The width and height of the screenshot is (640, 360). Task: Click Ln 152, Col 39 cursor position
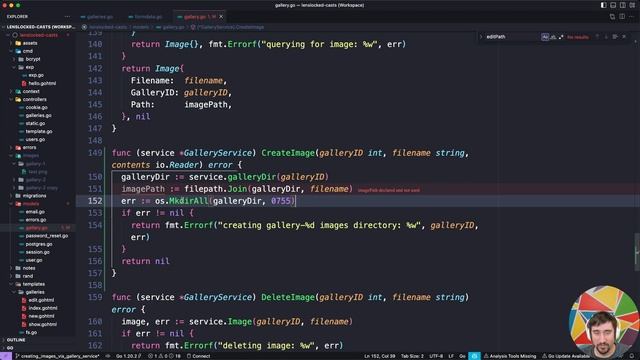(380, 356)
